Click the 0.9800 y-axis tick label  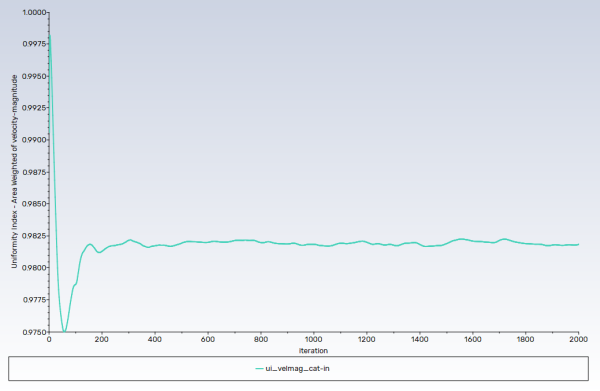pyautogui.click(x=34, y=268)
